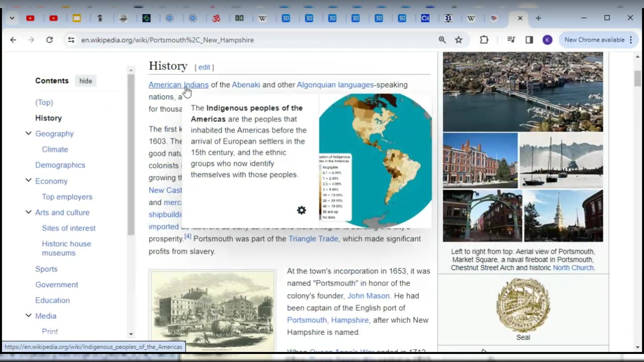Go back to the previous page
The width and height of the screenshot is (644, 362).
pyautogui.click(x=13, y=40)
